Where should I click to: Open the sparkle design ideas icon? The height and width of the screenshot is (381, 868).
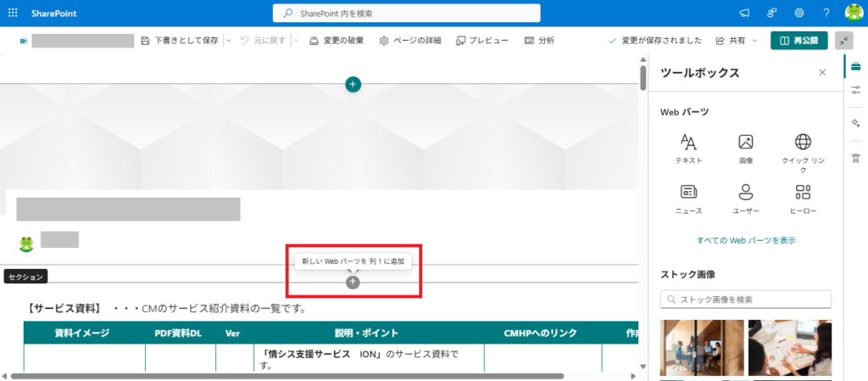coord(856,123)
